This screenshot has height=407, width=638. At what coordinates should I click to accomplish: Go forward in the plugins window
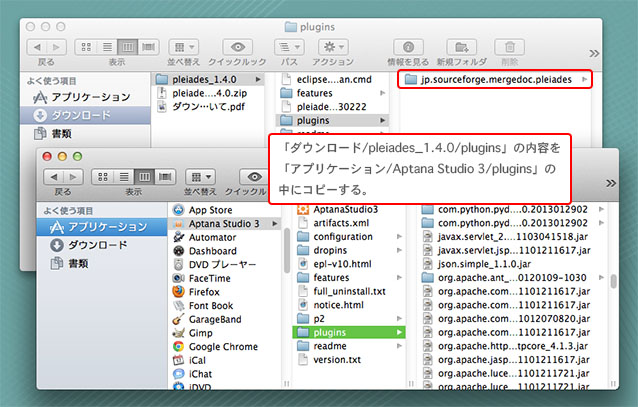[x=56, y=47]
